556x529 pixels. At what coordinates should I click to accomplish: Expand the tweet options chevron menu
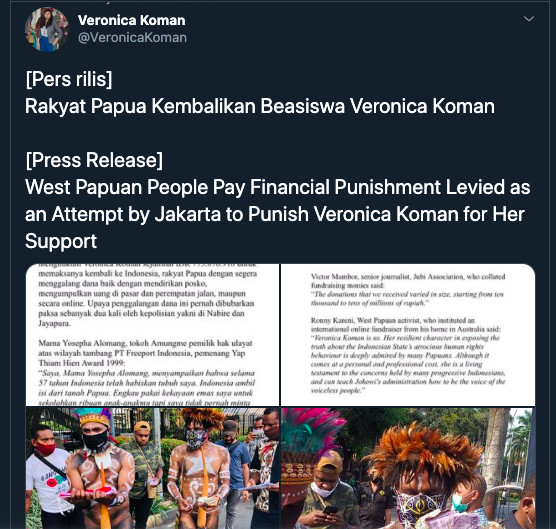(x=529, y=18)
